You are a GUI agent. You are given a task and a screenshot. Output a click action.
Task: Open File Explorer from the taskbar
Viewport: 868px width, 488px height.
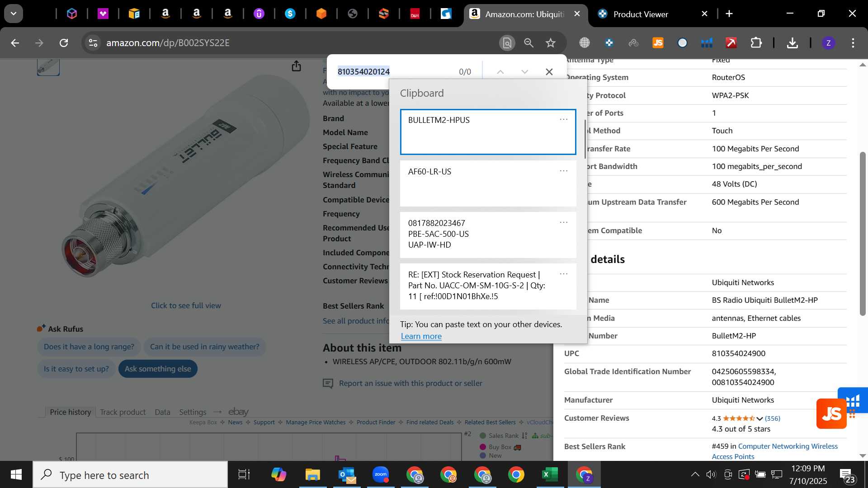312,475
